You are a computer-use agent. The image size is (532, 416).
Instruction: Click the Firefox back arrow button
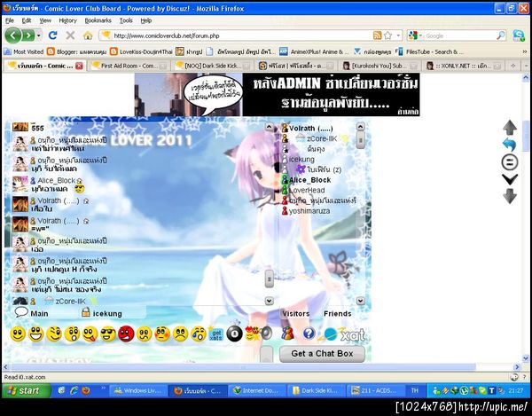pyautogui.click(x=13, y=35)
